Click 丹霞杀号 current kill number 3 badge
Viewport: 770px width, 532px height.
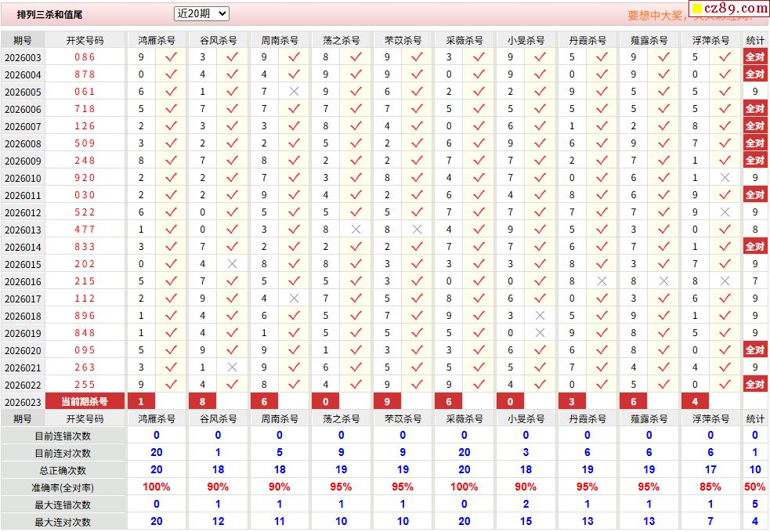(572, 401)
